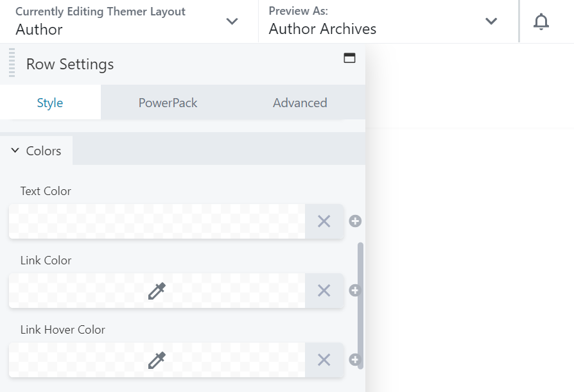
Task: Open the Currently Editing Themer Layout dropdown
Action: (232, 21)
